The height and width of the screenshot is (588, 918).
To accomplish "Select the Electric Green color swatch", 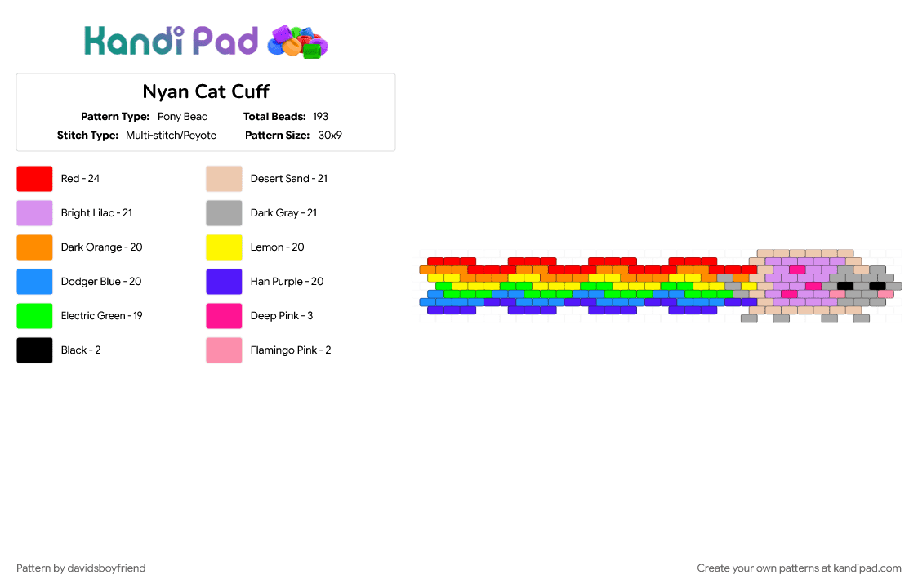I will 34,316.
